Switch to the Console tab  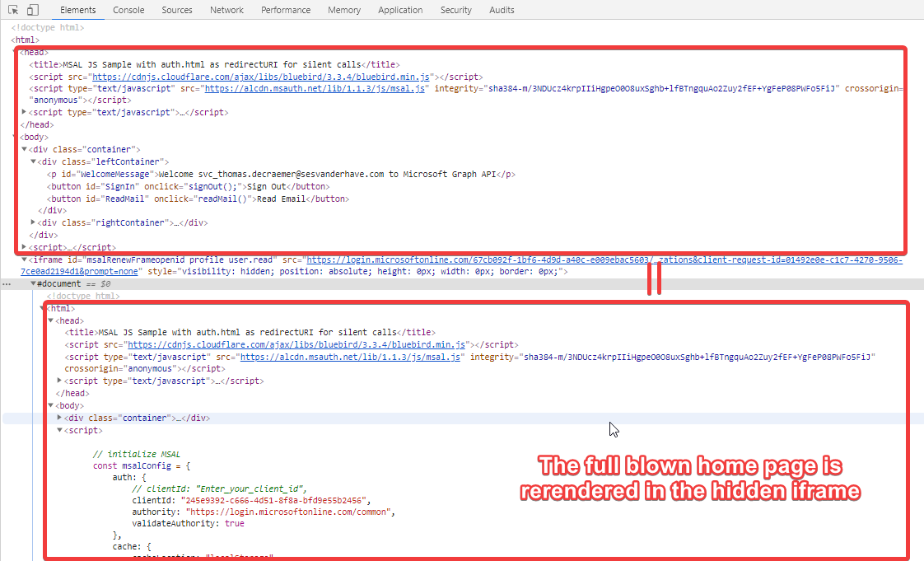128,10
